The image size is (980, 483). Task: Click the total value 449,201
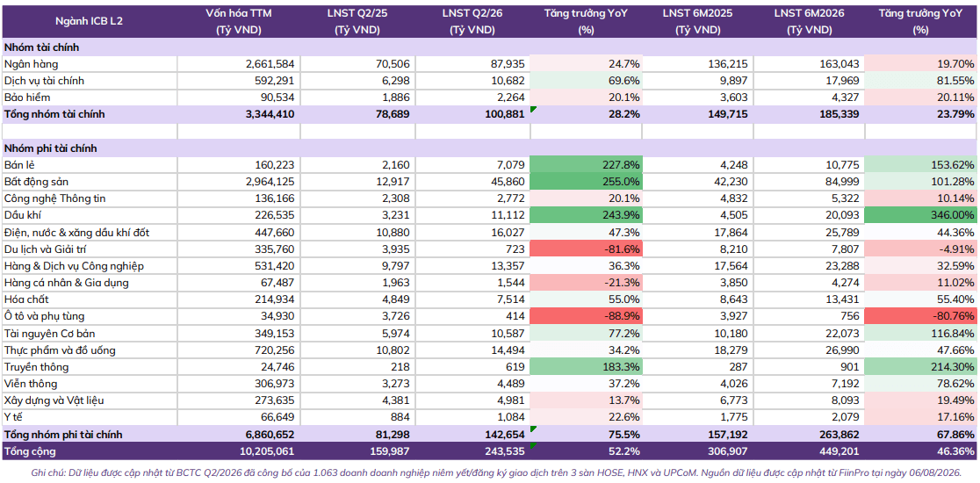click(839, 451)
